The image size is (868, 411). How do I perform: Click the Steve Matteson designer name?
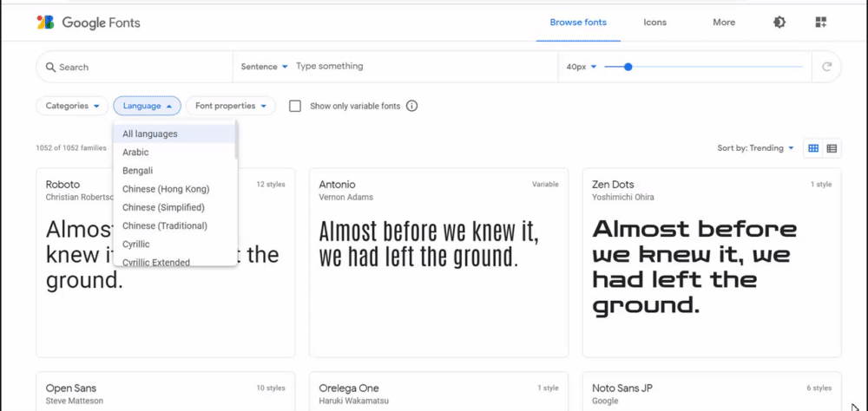click(74, 401)
